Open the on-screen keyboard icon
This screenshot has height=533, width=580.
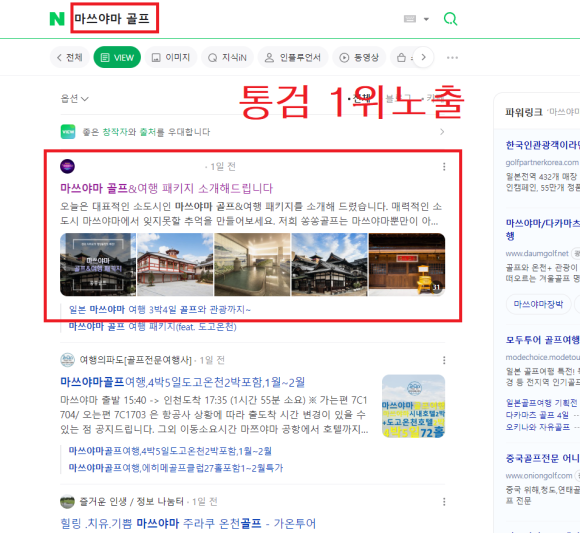pyautogui.click(x=410, y=19)
